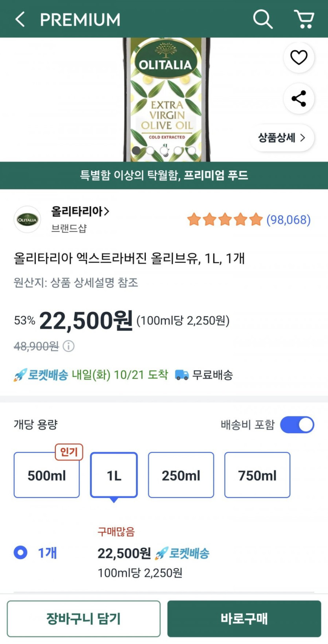Image resolution: width=328 pixels, height=644 pixels.
Task: Toggle the 배송비 포함 switch
Action: [297, 425]
